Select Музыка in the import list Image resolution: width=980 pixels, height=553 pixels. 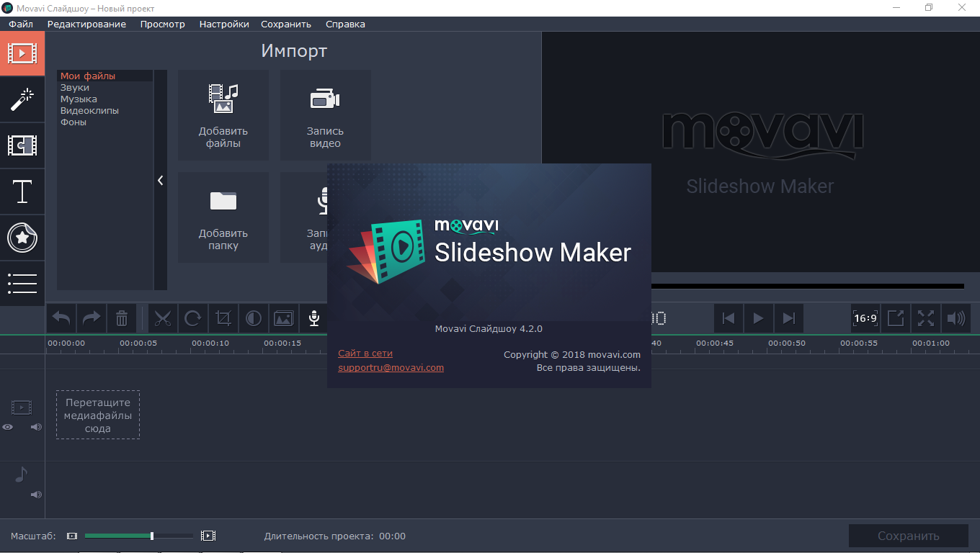(x=79, y=99)
